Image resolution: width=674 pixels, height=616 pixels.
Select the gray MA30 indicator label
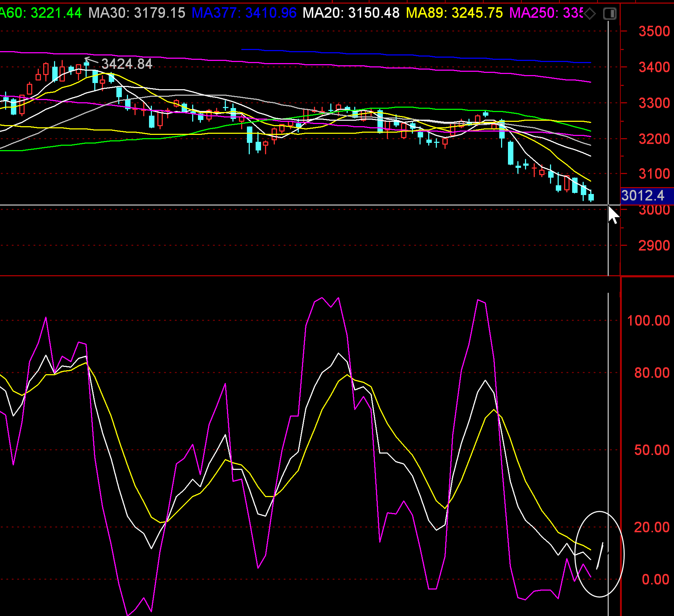pos(137,13)
